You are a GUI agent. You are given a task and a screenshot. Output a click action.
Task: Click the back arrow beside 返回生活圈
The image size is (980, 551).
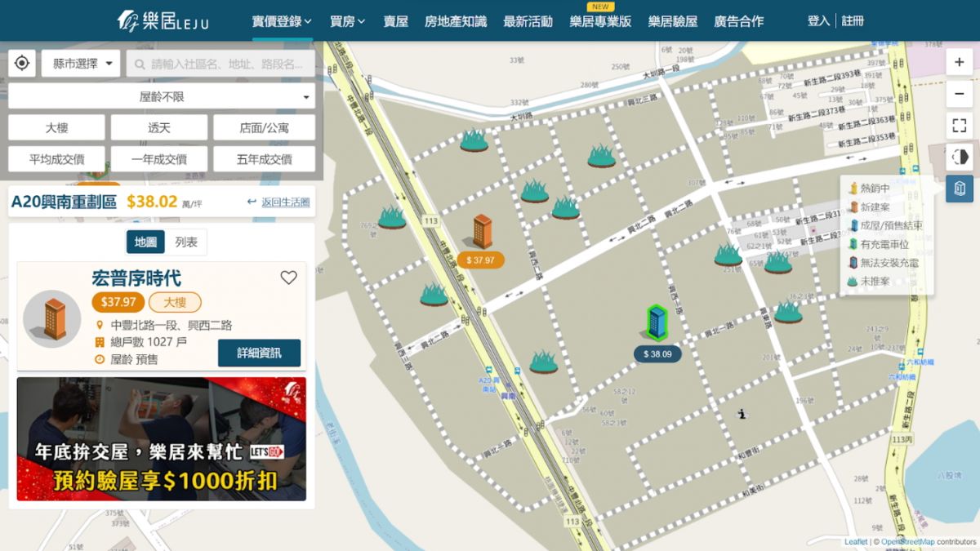click(x=252, y=202)
